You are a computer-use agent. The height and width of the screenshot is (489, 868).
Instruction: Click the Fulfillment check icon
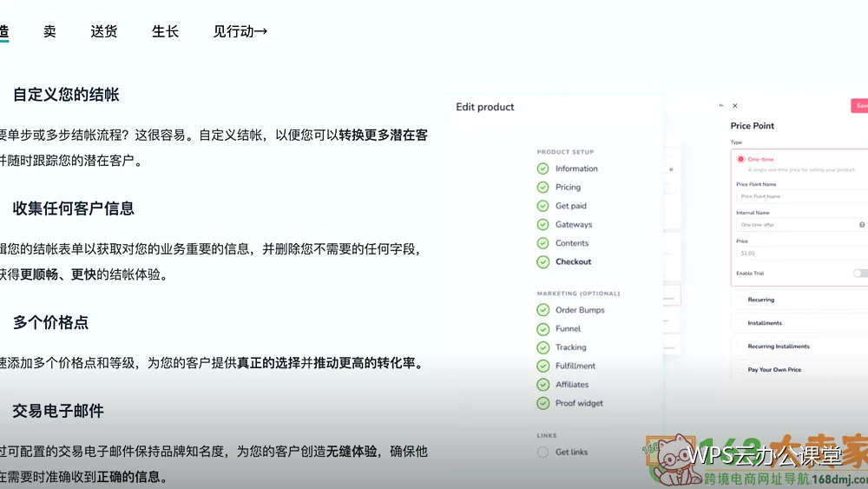[542, 366]
